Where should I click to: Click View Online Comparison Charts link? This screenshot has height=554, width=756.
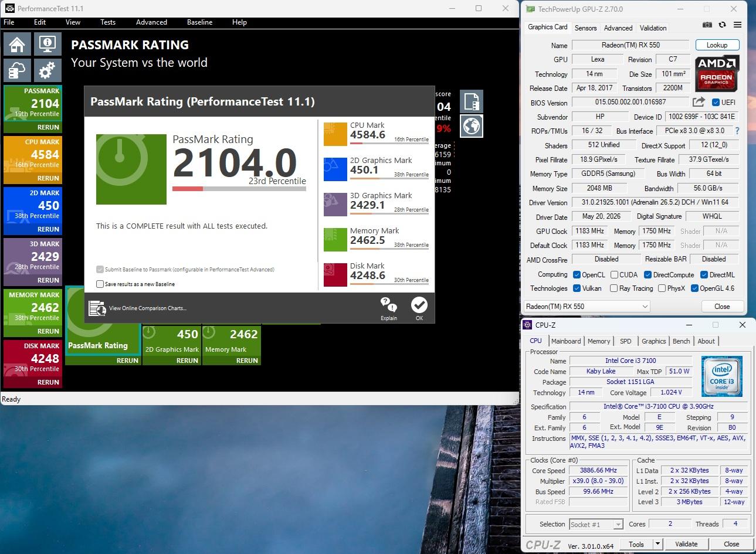pos(148,308)
